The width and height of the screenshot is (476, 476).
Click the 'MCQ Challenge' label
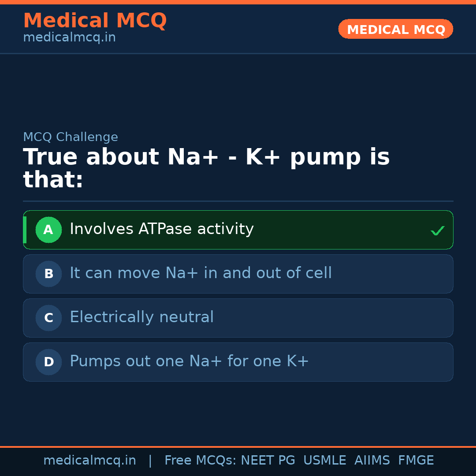point(71,137)
